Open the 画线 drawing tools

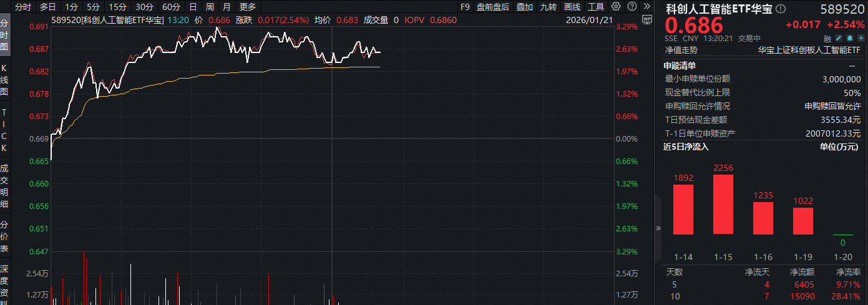click(572, 7)
